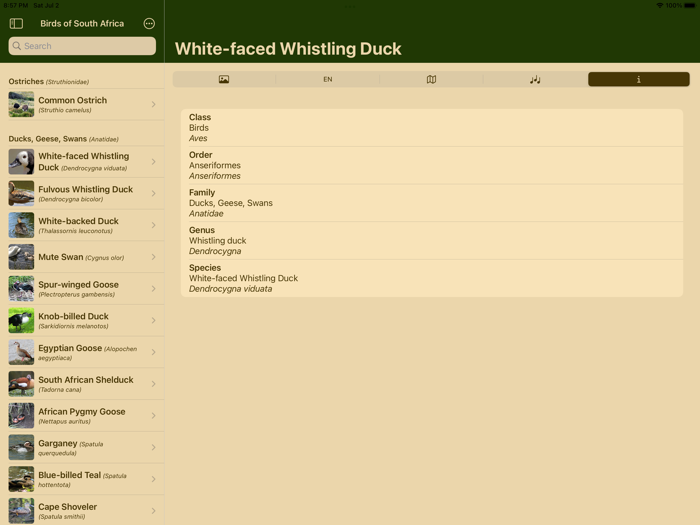
Task: Click the battery indicator in status bar
Action: point(690,5)
